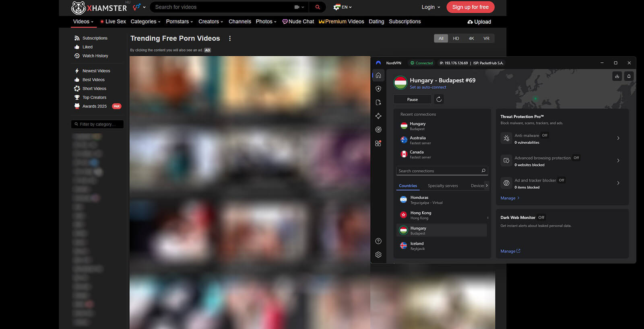
Task: Click the site logo in the header
Action: coord(99,7)
